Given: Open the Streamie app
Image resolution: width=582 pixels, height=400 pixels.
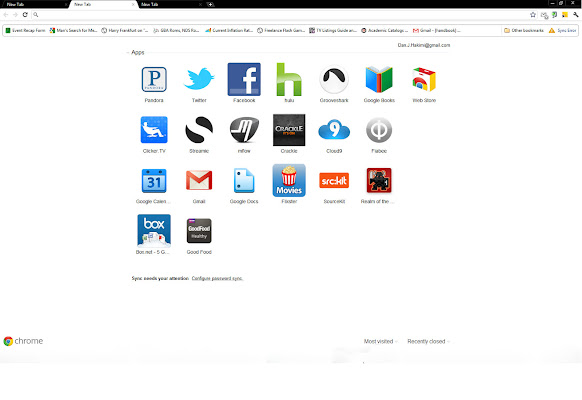Looking at the screenshot, I should 199,130.
